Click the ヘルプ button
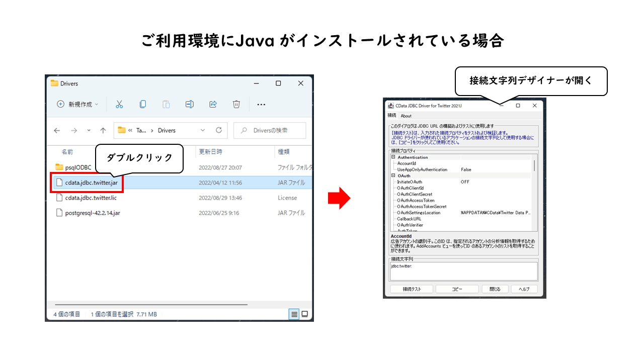This screenshot has width=644, height=362. coord(524,289)
